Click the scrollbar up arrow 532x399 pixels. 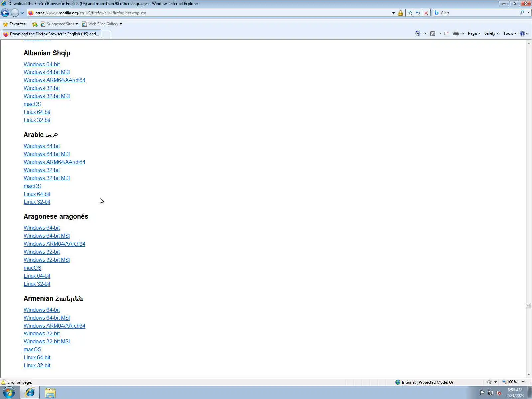(x=529, y=43)
